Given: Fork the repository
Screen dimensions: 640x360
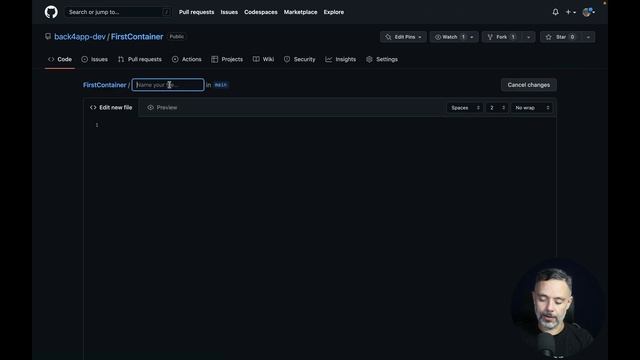Looking at the screenshot, I should pyautogui.click(x=502, y=37).
